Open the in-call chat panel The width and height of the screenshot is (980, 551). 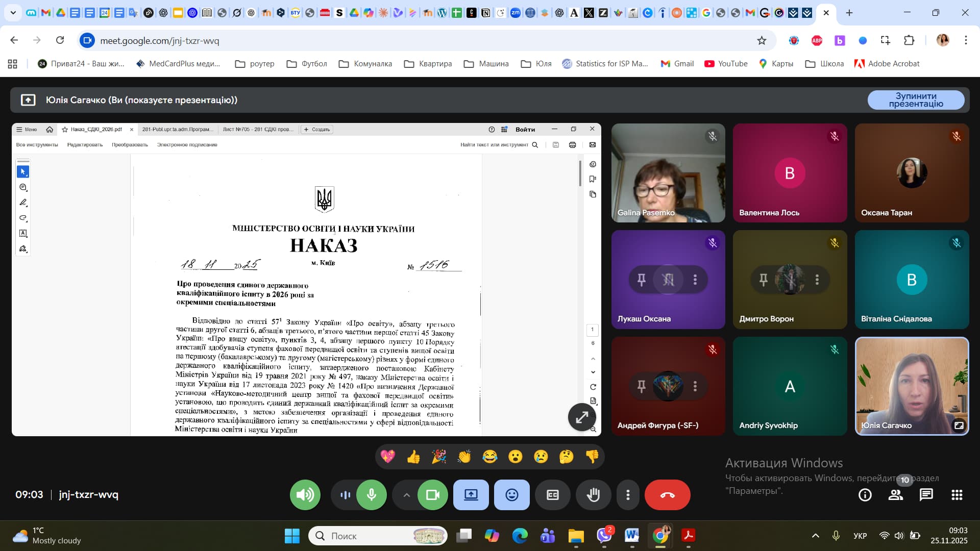pos(926,494)
